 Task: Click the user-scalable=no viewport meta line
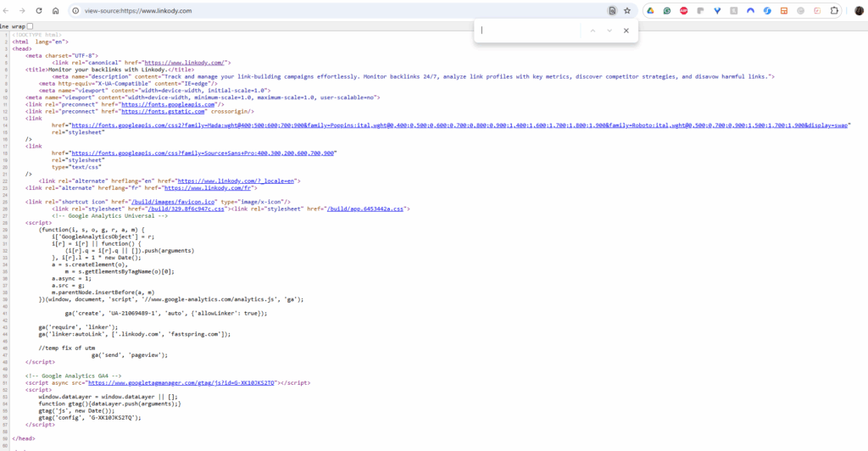pyautogui.click(x=203, y=97)
